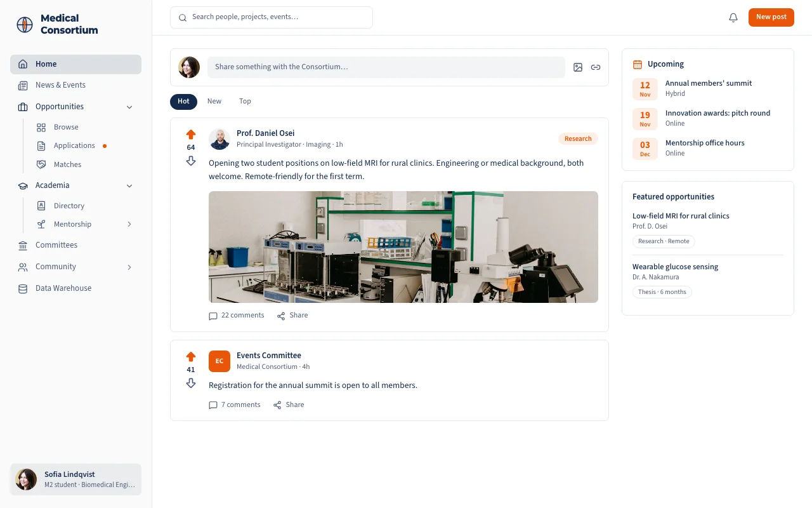
Task: Open 7 comments on Events Committee post
Action: coord(235,405)
